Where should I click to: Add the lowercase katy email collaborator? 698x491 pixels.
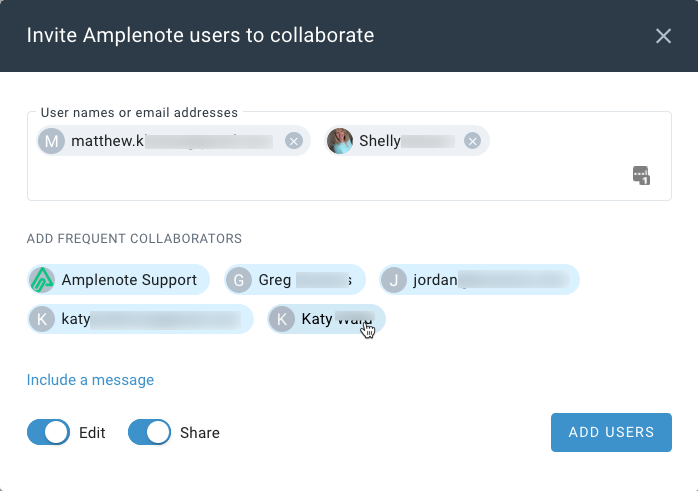tap(140, 319)
